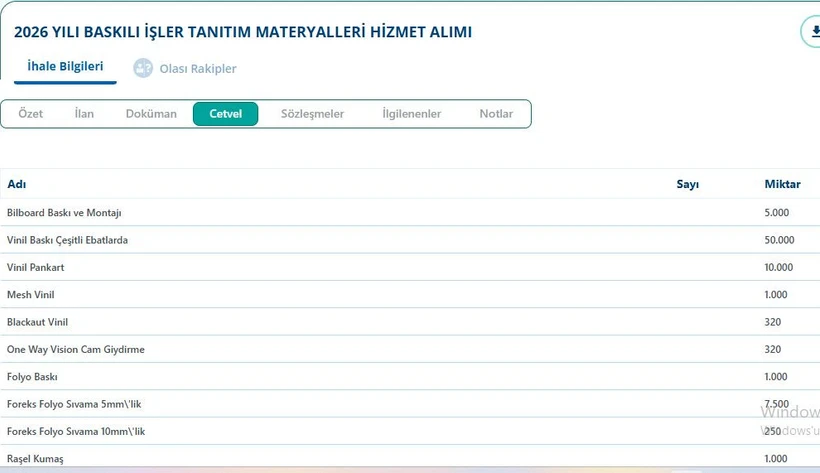
Task: Open the İlan tab
Action: tap(84, 114)
